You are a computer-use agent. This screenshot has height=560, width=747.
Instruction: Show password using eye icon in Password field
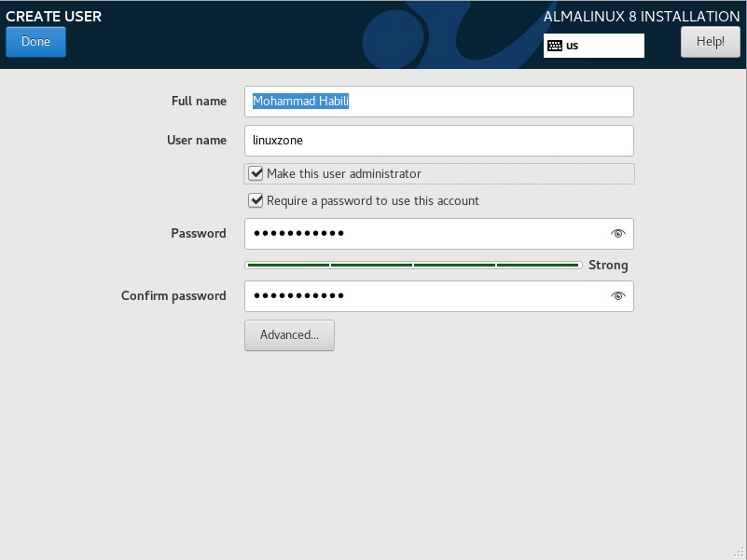(618, 233)
